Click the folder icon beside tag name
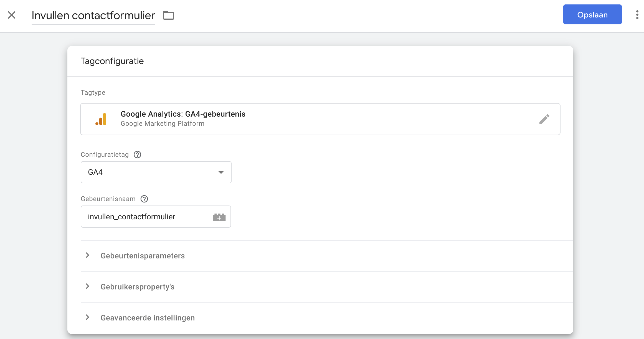The width and height of the screenshot is (644, 339). pyautogui.click(x=168, y=15)
